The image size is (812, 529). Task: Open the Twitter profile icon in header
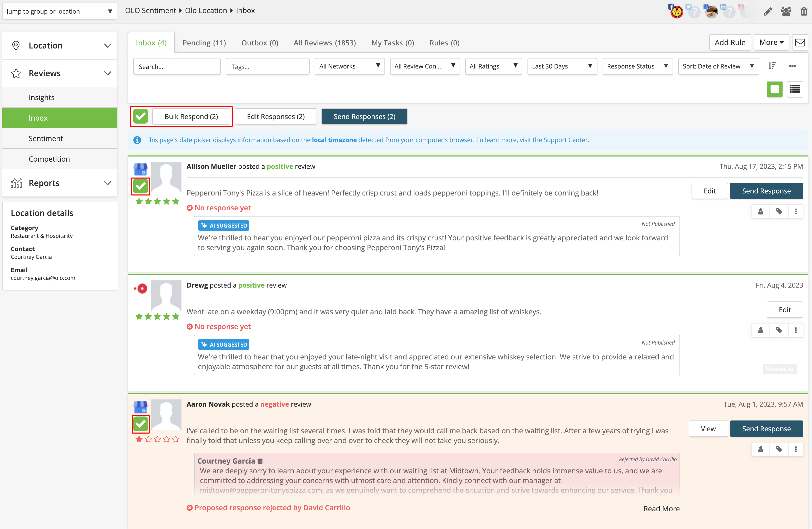(694, 11)
